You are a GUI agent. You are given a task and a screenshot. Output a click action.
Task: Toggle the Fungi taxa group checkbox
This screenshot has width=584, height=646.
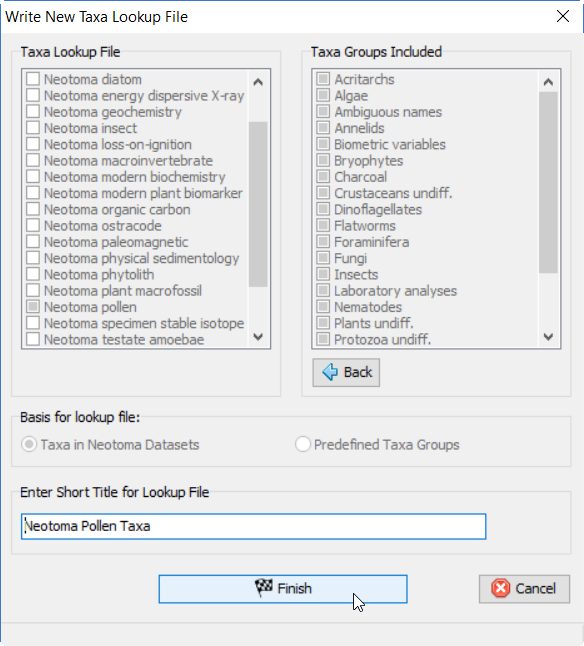click(x=323, y=258)
